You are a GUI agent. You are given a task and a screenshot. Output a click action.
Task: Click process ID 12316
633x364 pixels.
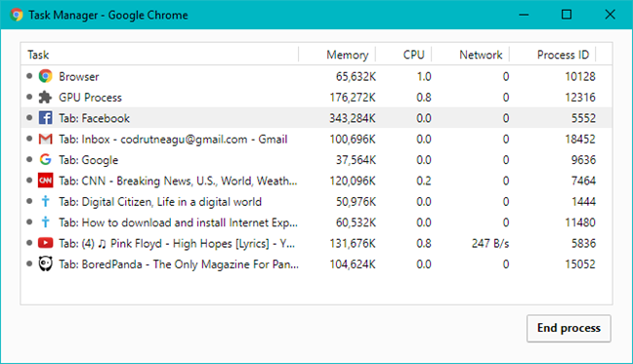pyautogui.click(x=580, y=98)
